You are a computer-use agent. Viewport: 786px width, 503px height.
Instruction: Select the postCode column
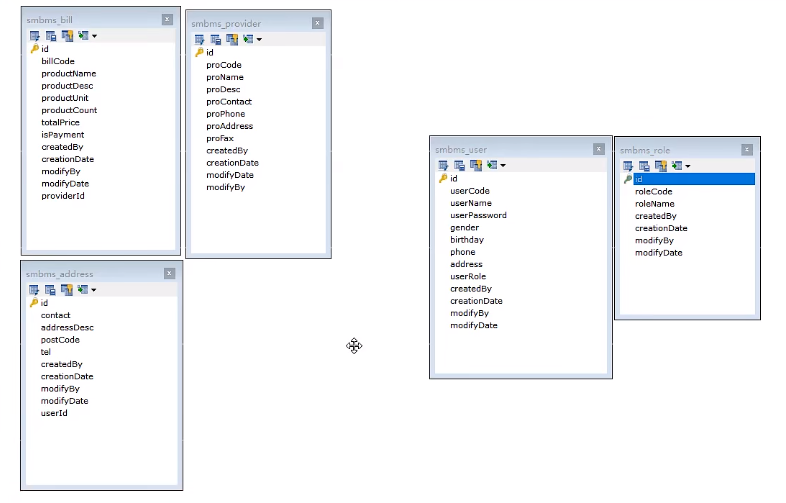(x=60, y=340)
